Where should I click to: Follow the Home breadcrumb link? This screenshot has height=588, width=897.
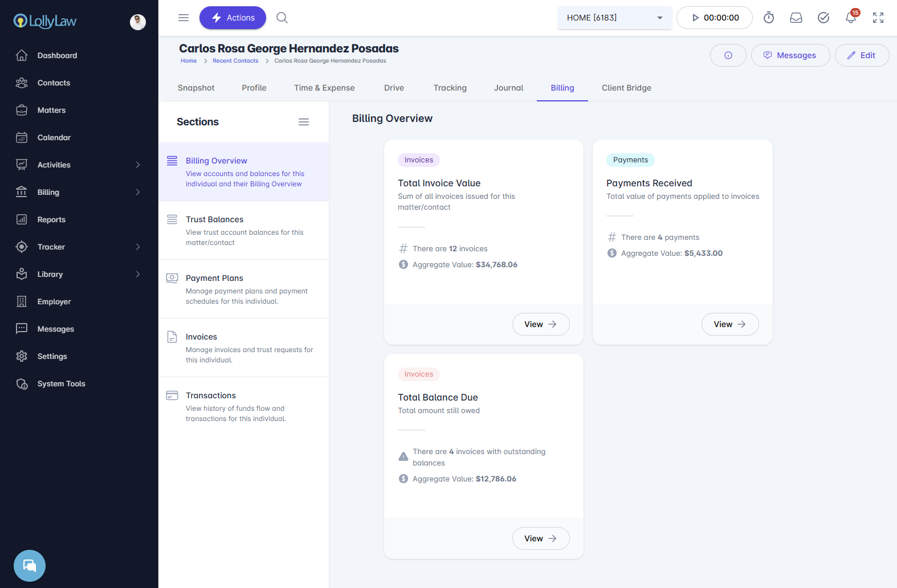point(189,61)
